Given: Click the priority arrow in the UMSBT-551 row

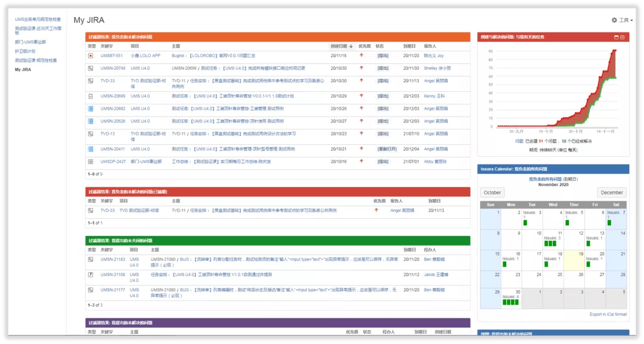Looking at the screenshot, I should [361, 55].
